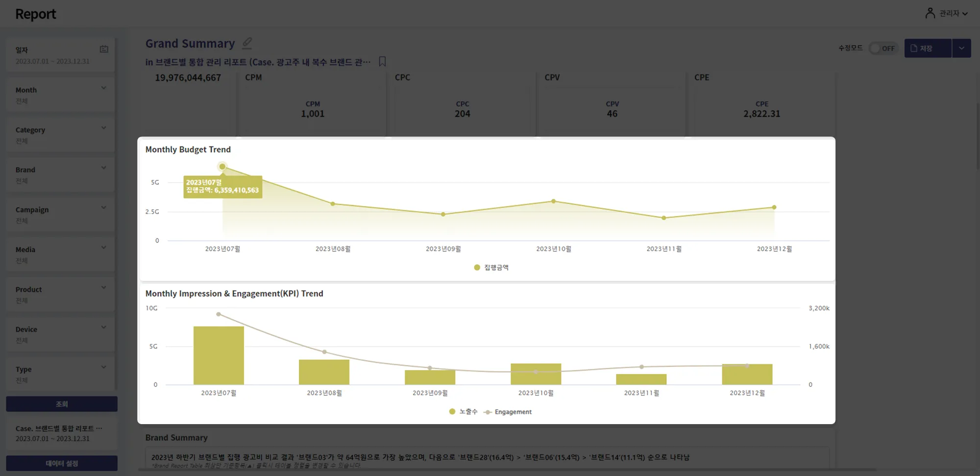Click the 데이터 설정 button
Screen dimensions: 980x476
click(62, 463)
